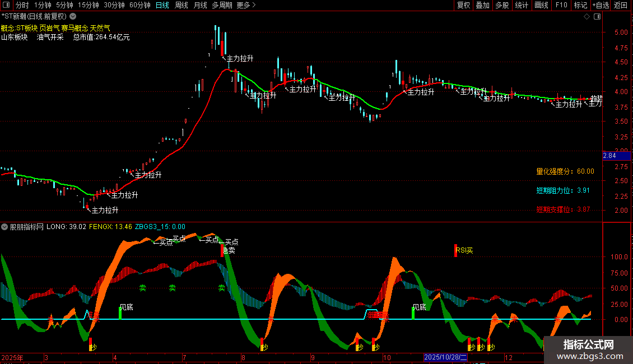Switch to the 1分钟 period

(43, 5)
